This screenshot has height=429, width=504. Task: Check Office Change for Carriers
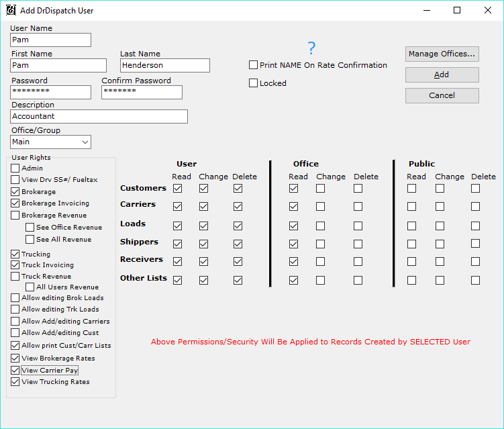click(321, 207)
